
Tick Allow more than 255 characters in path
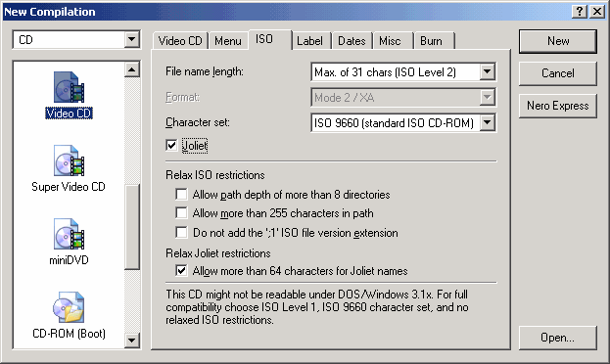(x=181, y=213)
